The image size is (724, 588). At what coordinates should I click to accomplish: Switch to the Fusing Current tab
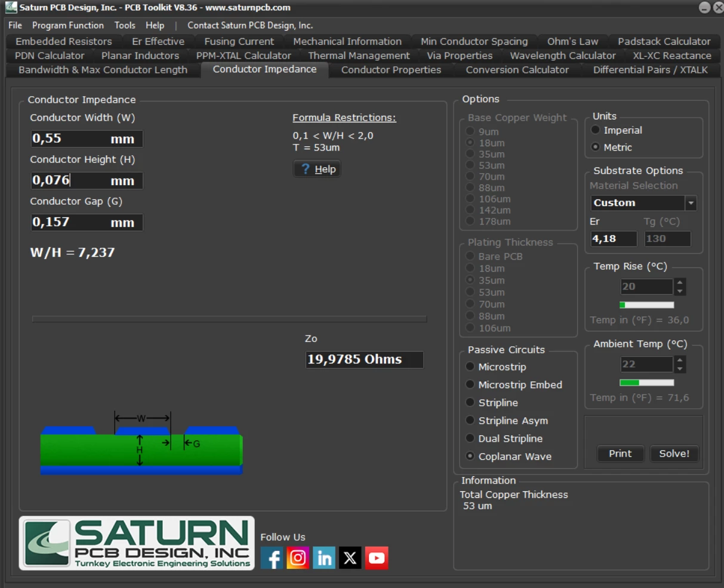click(x=239, y=41)
